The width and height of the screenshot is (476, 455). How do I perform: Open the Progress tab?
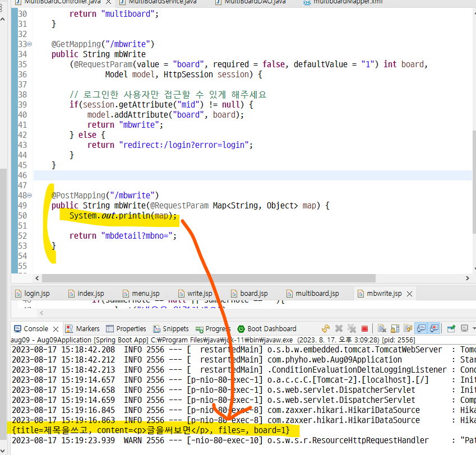213,328
